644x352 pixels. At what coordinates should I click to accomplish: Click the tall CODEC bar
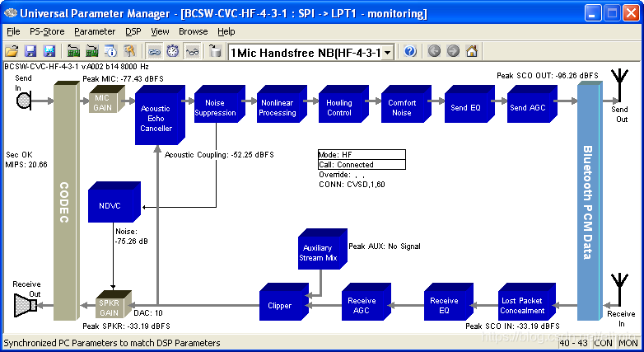tap(65, 201)
